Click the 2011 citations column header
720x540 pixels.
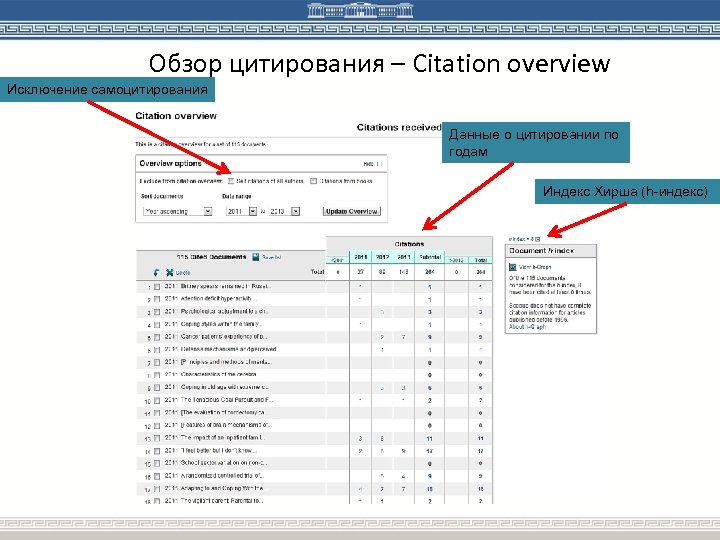pos(360,257)
